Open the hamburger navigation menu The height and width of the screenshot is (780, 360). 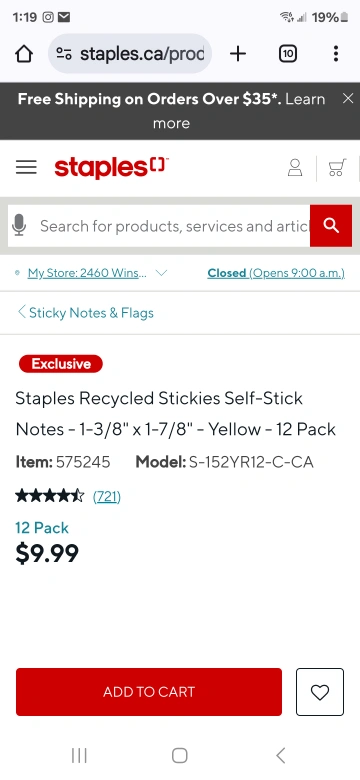coord(26,167)
